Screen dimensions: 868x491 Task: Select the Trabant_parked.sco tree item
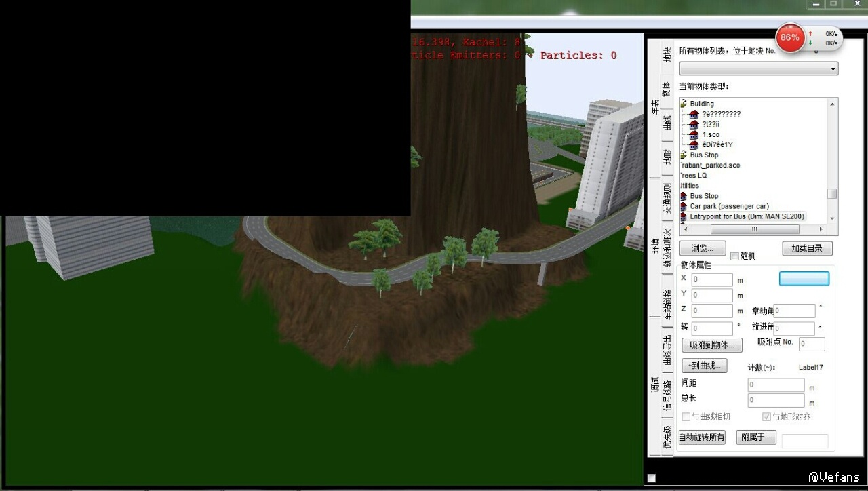[x=710, y=165]
